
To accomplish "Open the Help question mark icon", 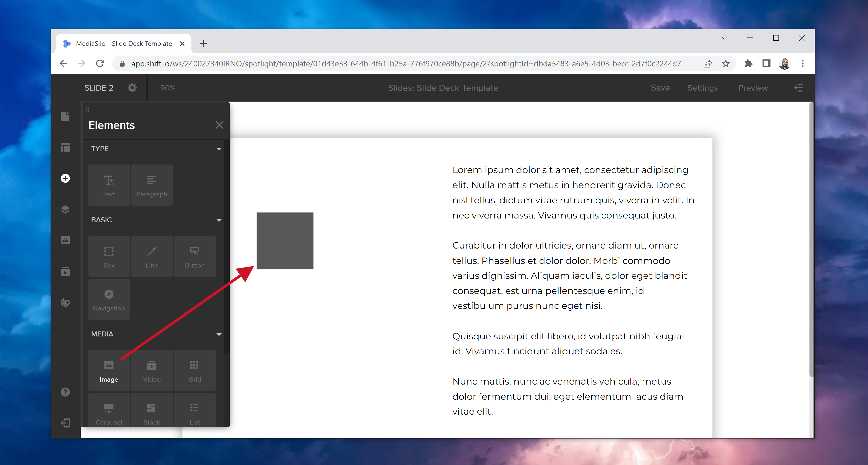I will coord(65,392).
